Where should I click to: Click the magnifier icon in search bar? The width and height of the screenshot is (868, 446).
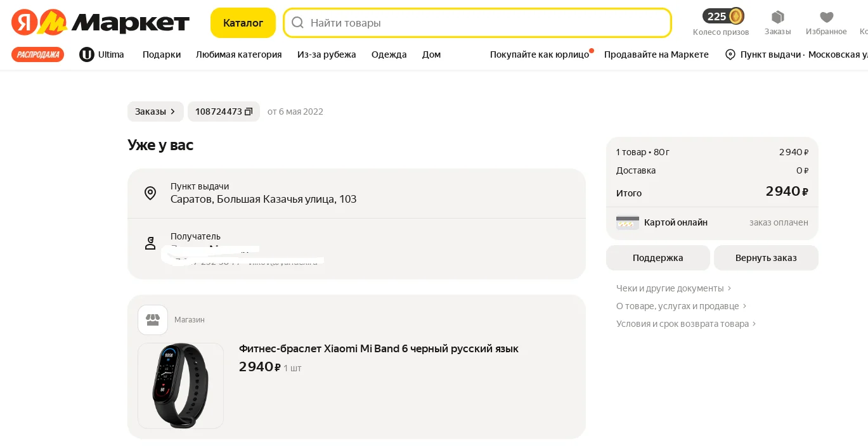pyautogui.click(x=297, y=23)
